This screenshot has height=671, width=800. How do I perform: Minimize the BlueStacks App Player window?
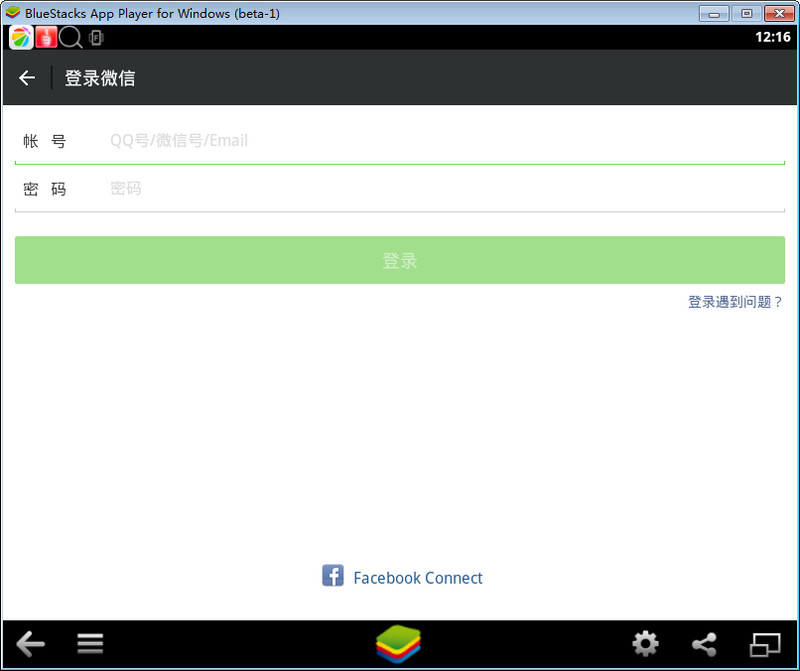(x=714, y=14)
